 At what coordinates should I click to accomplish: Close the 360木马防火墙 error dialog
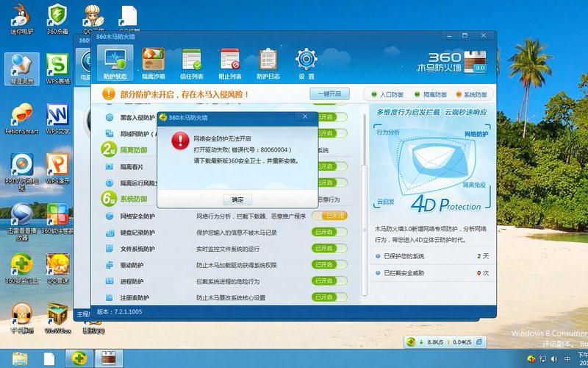(x=305, y=116)
